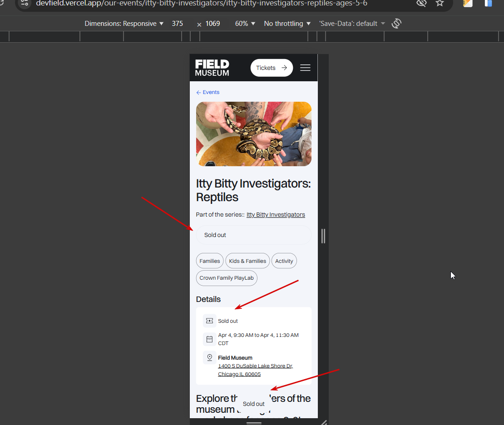504x425 pixels.
Task: Open the 1400 S DuSable Lake Shore address link
Action: 255,370
